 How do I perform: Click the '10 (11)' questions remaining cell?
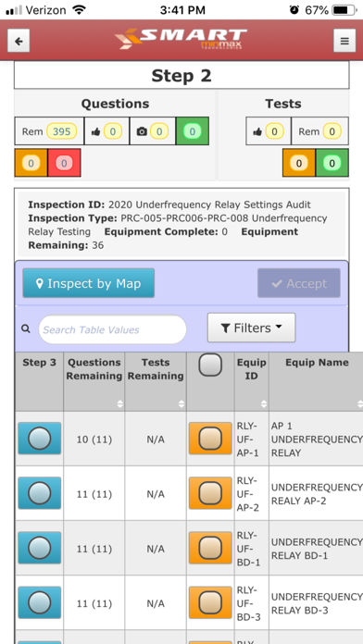pos(94,440)
